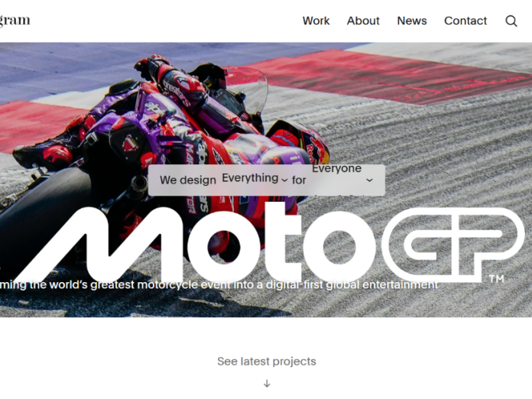532x399 pixels.
Task: Expand the Everything discipline dropdown
Action: tap(255, 178)
